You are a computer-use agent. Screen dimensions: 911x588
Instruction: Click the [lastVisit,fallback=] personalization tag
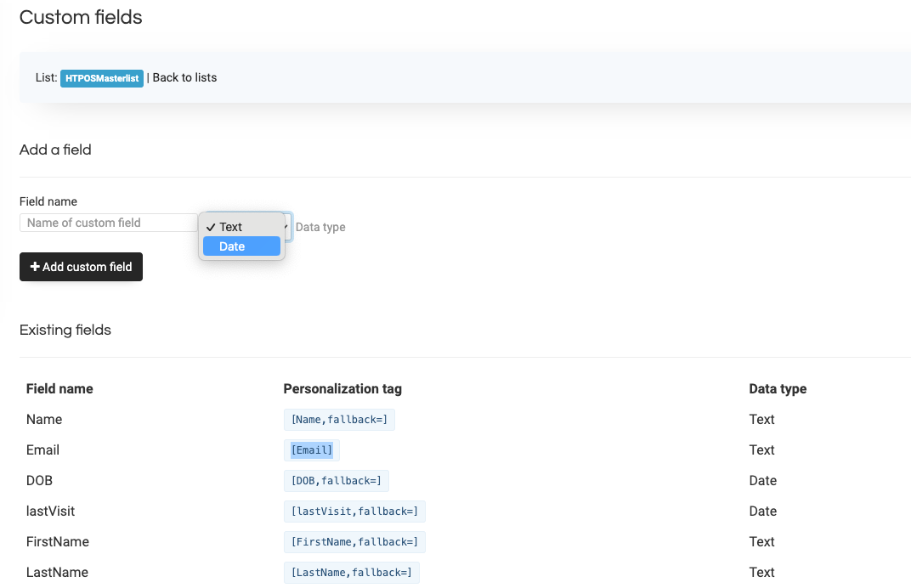pos(354,512)
